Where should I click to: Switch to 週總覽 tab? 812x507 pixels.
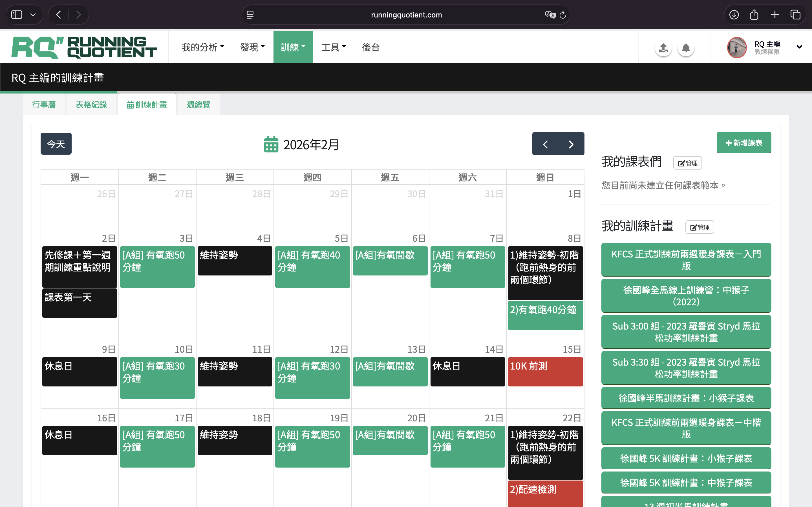point(198,104)
